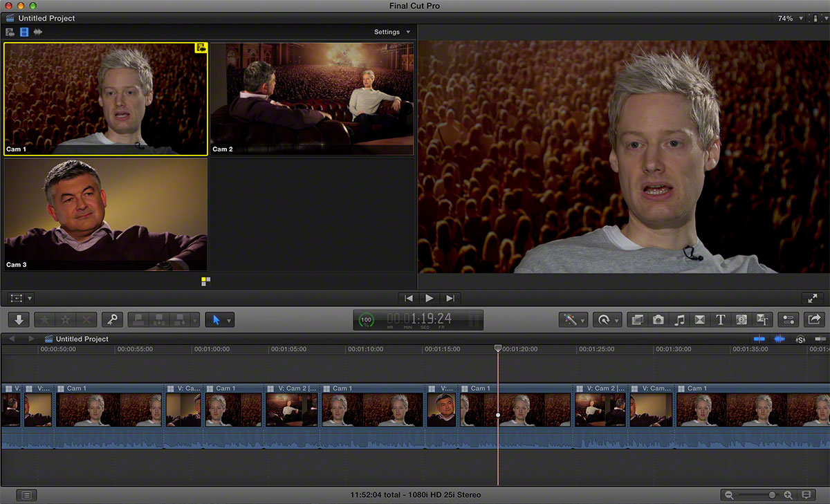Play the timeline in the viewer
The height and width of the screenshot is (504, 830).
click(x=430, y=298)
